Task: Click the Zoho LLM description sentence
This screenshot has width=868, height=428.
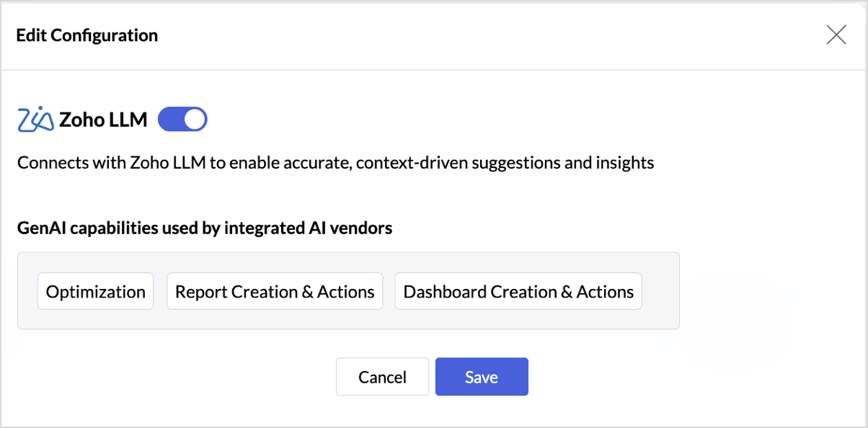Action: 335,162
